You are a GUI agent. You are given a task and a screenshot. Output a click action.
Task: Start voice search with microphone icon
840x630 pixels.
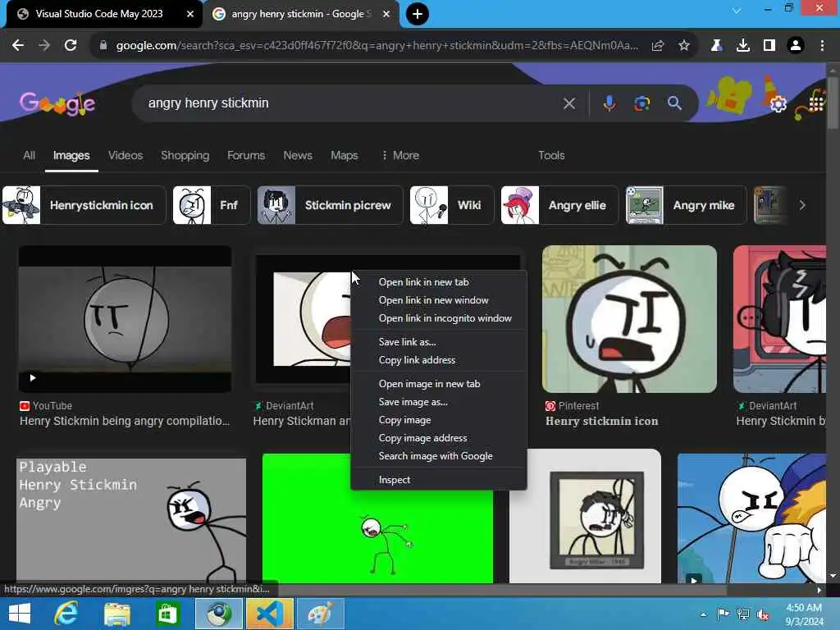(x=609, y=103)
